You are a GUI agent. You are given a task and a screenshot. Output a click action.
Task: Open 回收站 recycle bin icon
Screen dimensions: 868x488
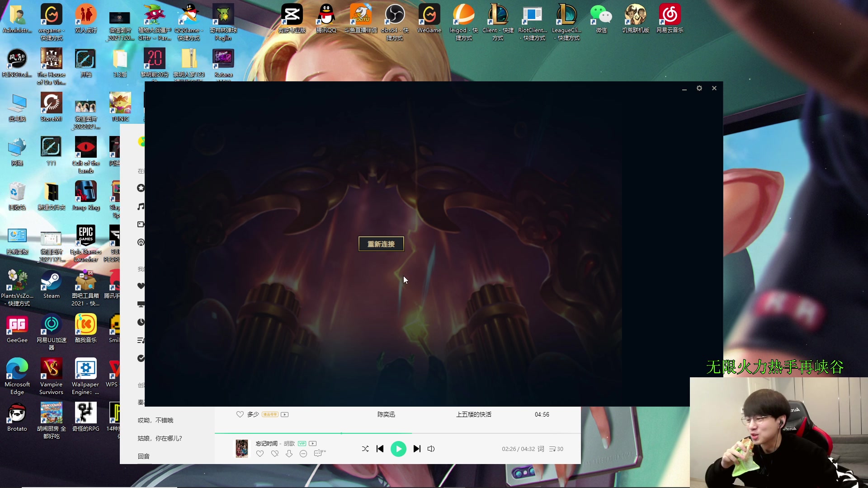click(x=17, y=196)
